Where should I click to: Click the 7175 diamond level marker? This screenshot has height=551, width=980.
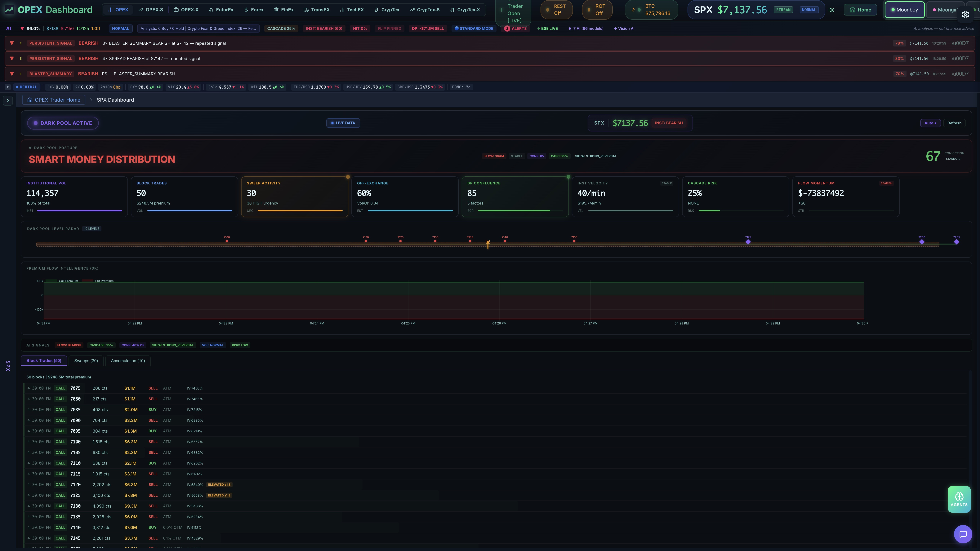pyautogui.click(x=748, y=242)
